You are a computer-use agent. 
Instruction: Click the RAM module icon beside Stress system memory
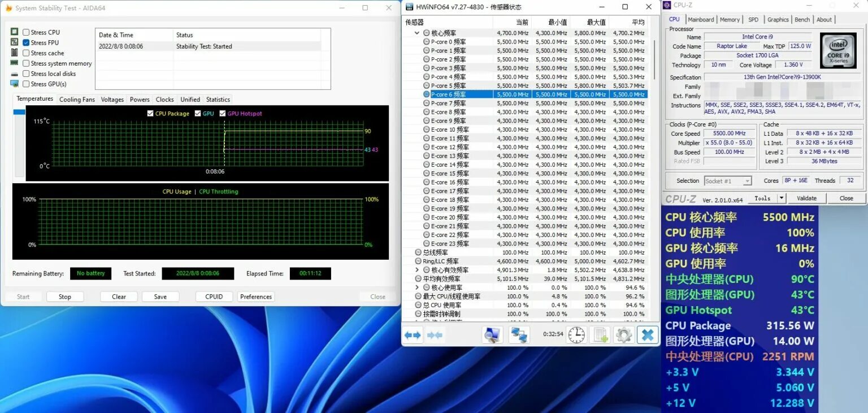click(15, 63)
